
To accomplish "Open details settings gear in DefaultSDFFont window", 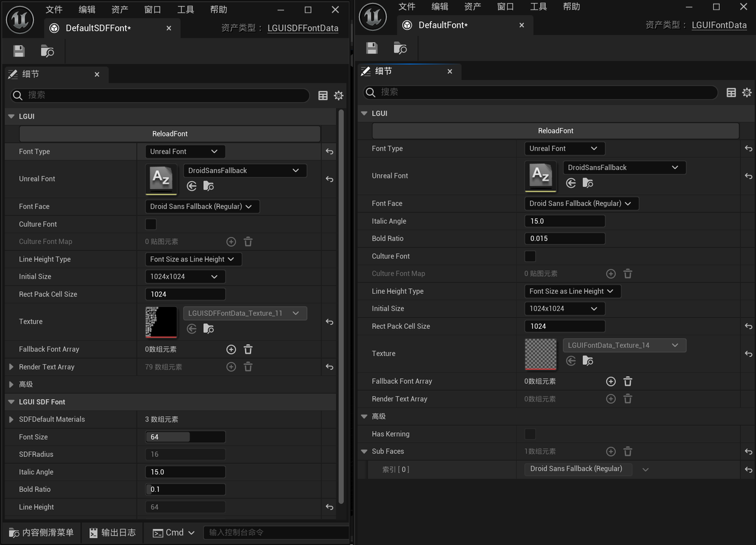I will [338, 96].
